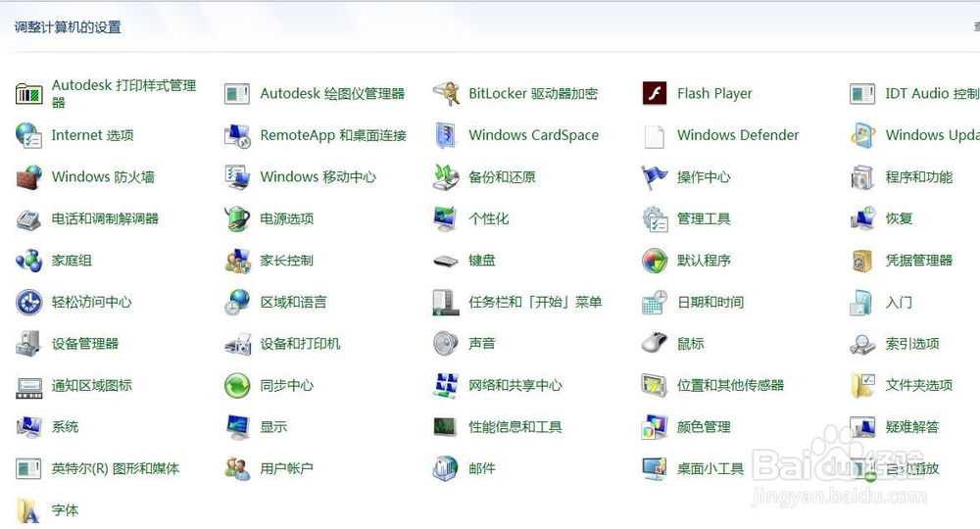Screen dimensions: 980x529
Task: Open the 文件夹选项 folder icon
Action: click(x=862, y=386)
